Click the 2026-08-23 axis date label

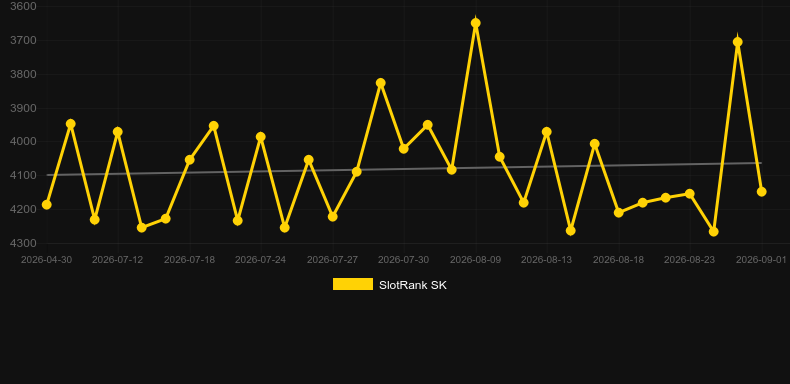690,260
